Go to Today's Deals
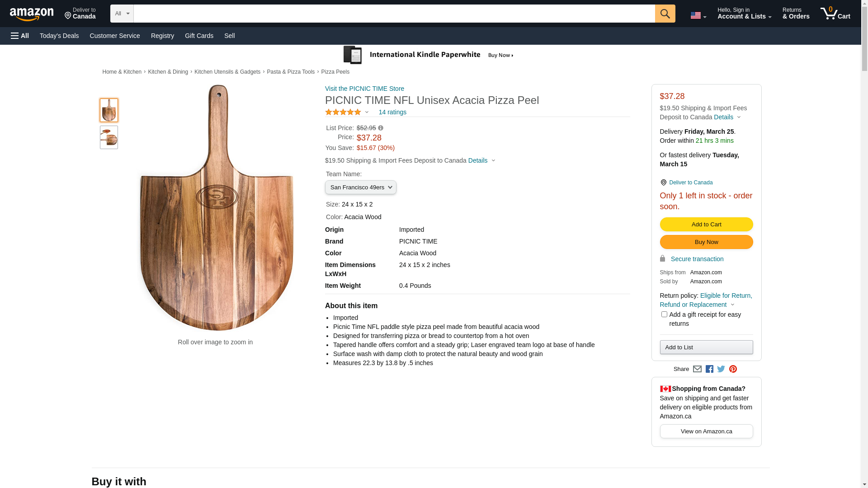 pos(59,36)
